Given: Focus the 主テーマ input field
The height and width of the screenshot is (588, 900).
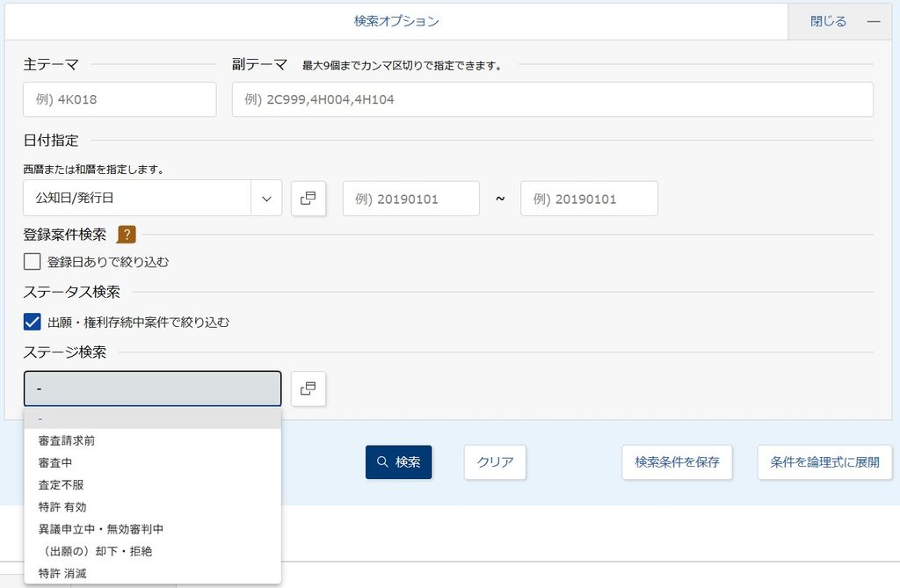Looking at the screenshot, I should coord(120,99).
